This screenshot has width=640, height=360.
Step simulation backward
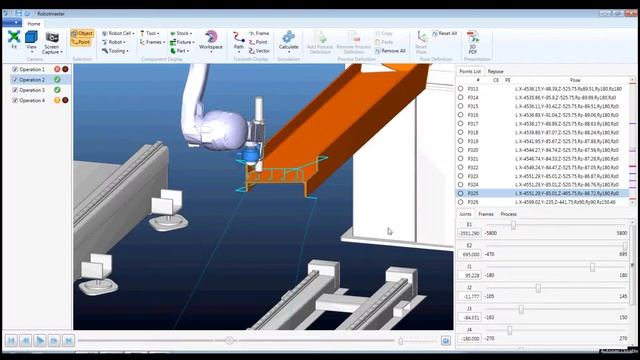(25, 340)
